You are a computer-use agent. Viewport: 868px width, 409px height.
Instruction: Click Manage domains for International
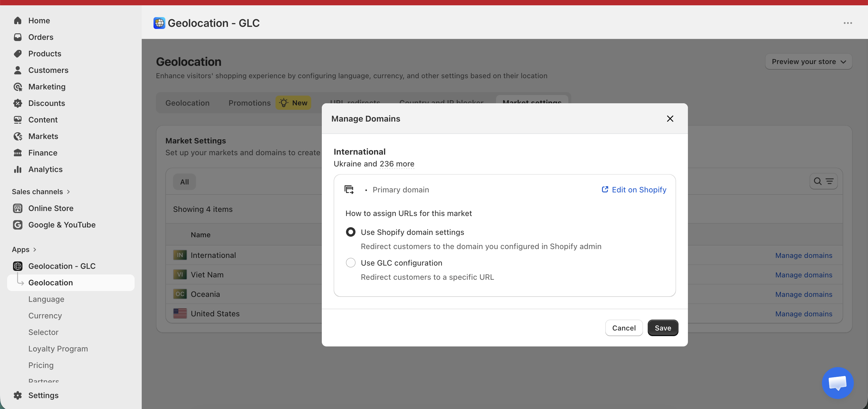click(x=804, y=255)
